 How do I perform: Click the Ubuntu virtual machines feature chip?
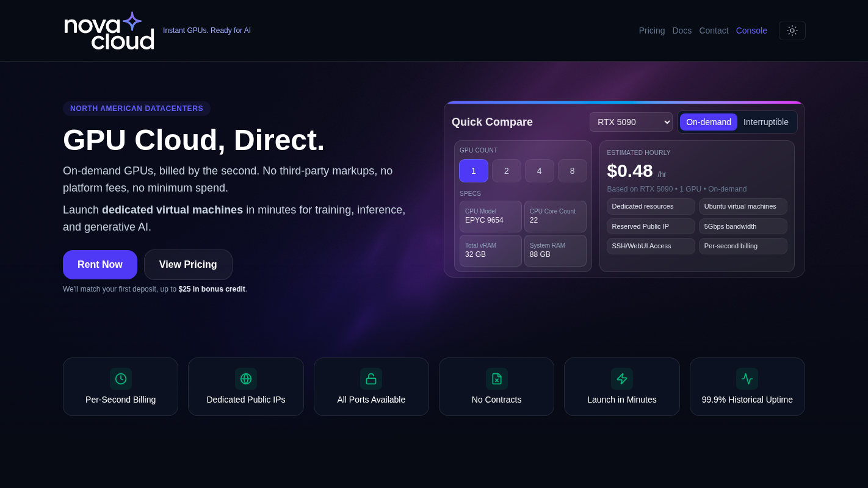[x=743, y=206]
